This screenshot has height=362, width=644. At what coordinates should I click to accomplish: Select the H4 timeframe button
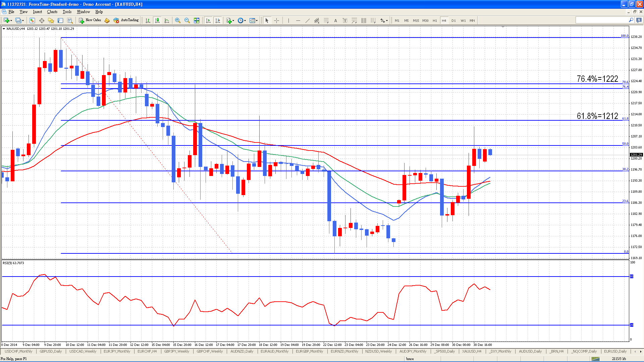[444, 20]
